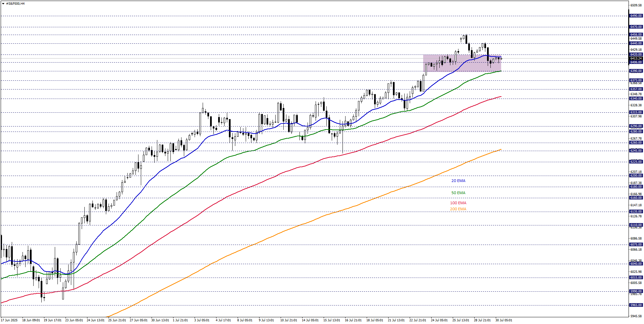Screen dimensions: 644x324
Task: Click the 25 Jul 13:01 time axis label
Action: (x=461, y=320)
